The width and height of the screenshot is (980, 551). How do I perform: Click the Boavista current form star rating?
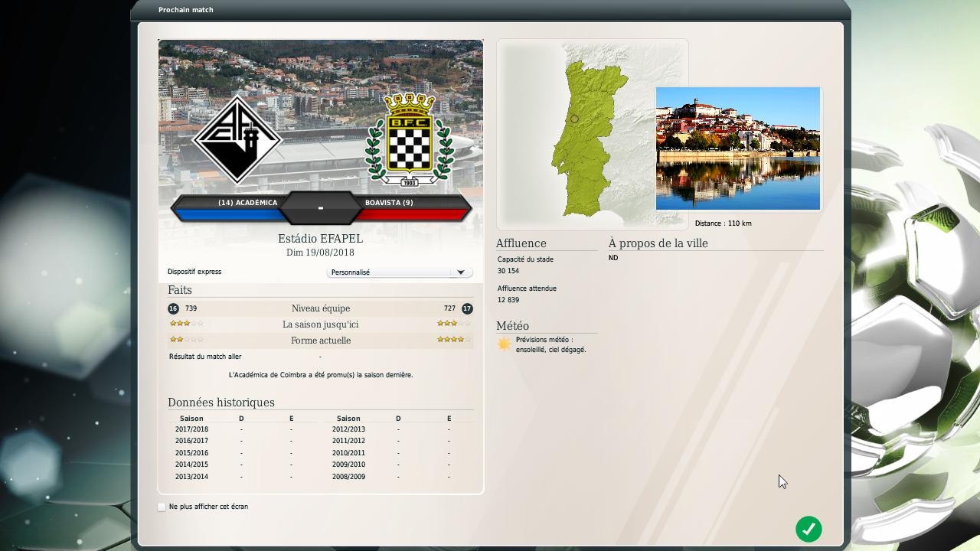[454, 340]
